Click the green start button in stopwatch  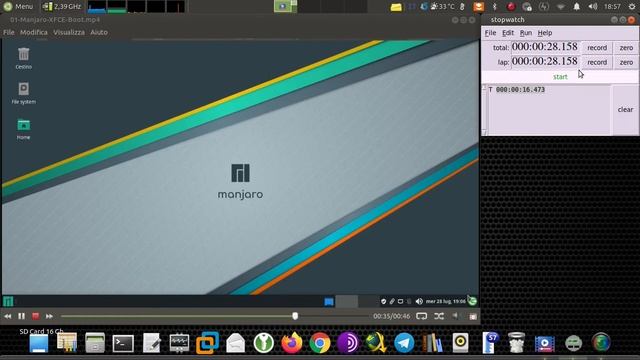(x=560, y=77)
